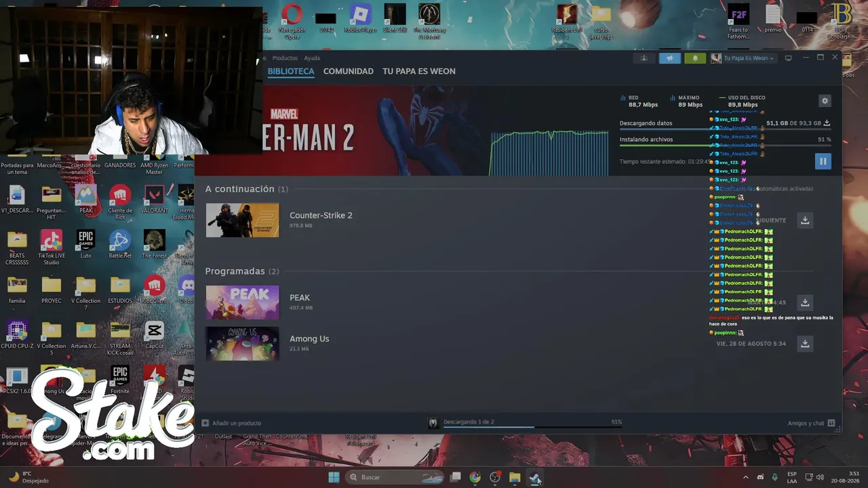The height and width of the screenshot is (488, 868).
Task: Open the VALORANT desktop shortcut
Action: click(155, 199)
